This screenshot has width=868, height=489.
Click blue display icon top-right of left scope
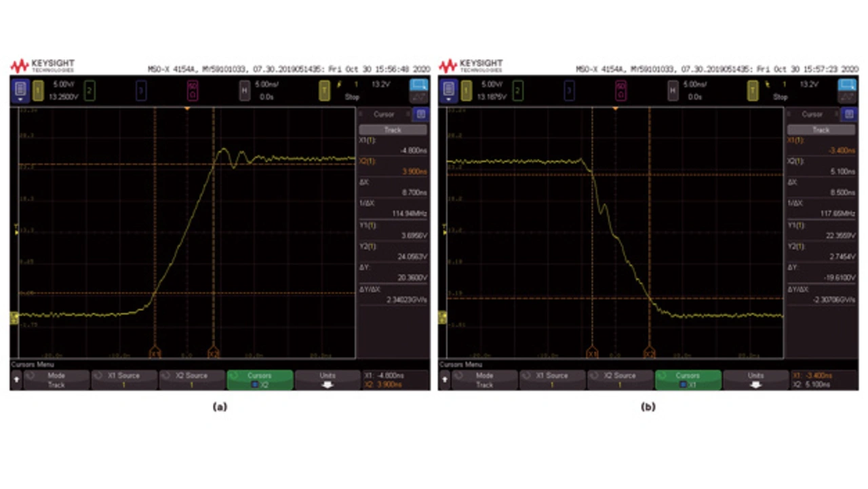click(418, 88)
